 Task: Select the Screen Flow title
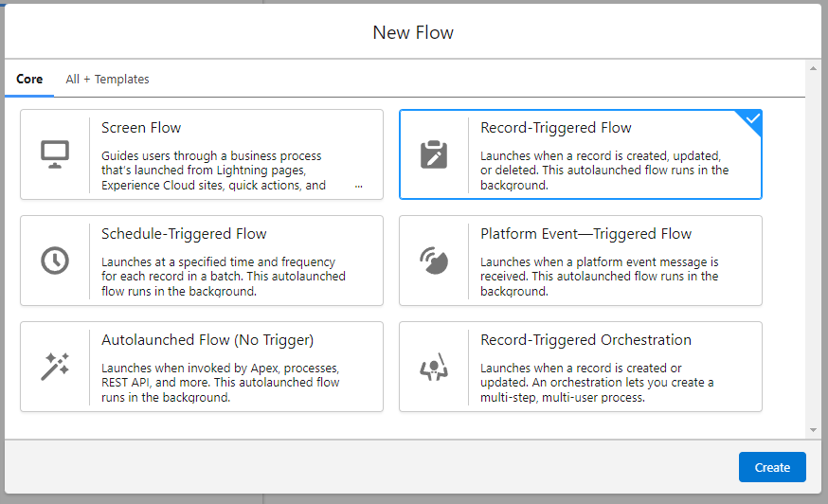pos(141,128)
